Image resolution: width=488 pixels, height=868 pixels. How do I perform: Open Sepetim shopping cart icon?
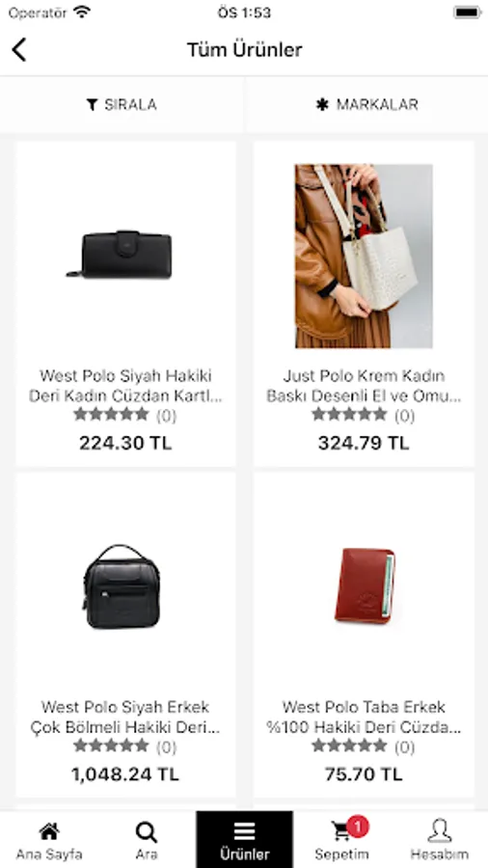341,831
